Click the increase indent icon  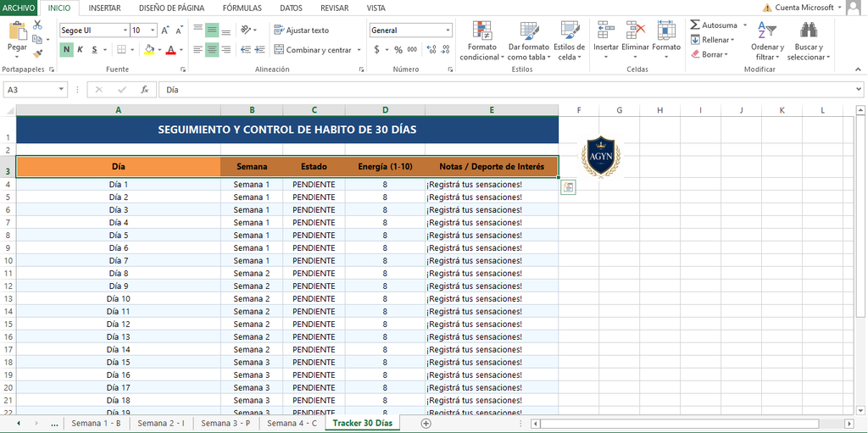click(259, 50)
